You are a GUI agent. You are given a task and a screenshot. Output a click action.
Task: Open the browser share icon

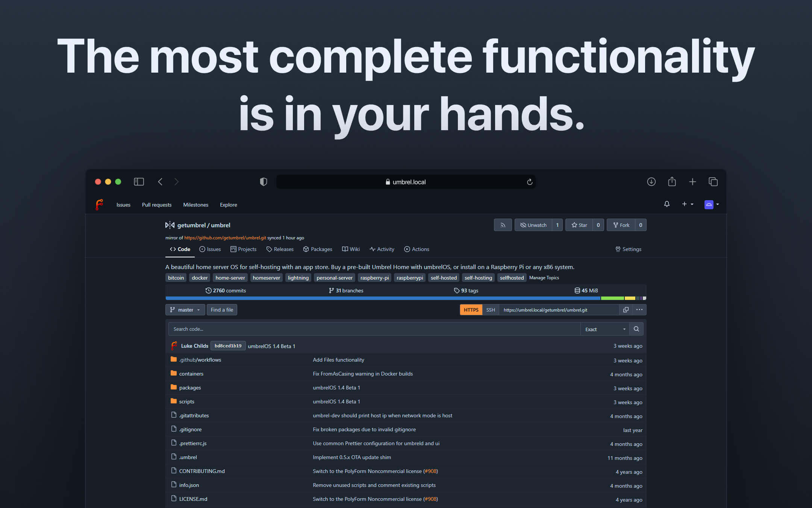[672, 182]
